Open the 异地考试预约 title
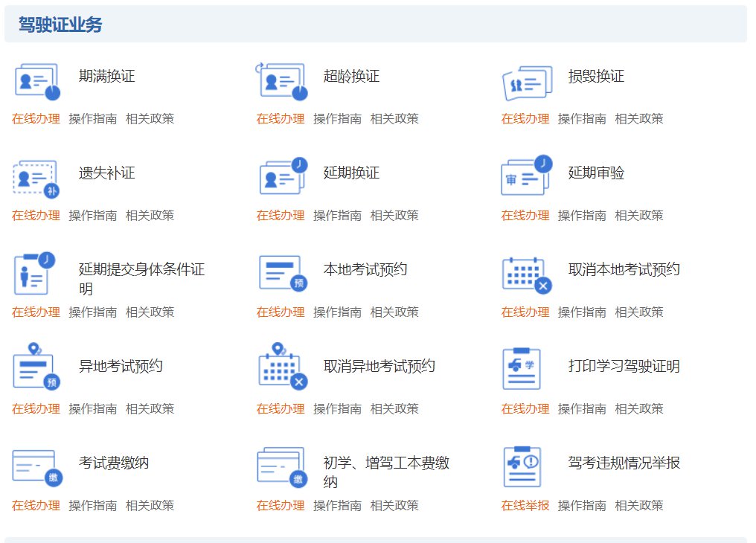The height and width of the screenshot is (543, 756). coord(121,366)
